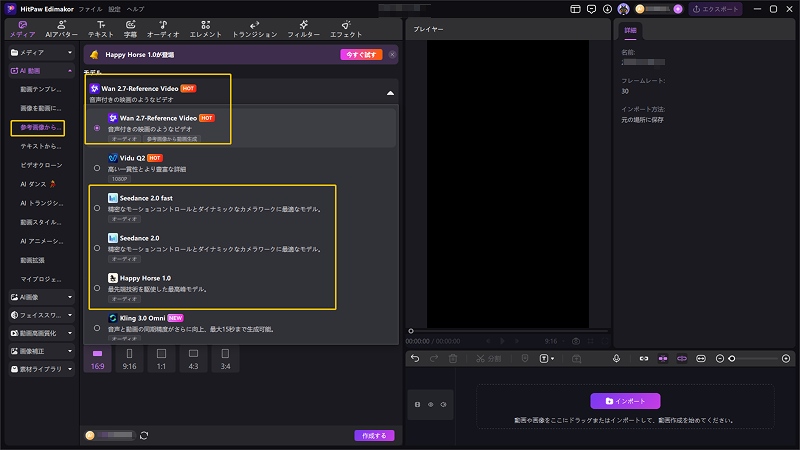This screenshot has height=450, width=800.
Task: Choose the 9:16 aspect ratio
Action: [x=130, y=359]
